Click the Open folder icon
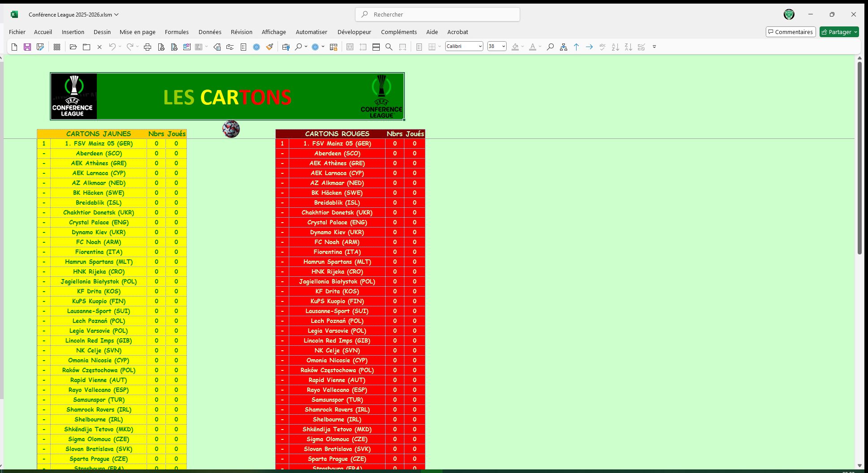Image resolution: width=868 pixels, height=473 pixels. [73, 47]
